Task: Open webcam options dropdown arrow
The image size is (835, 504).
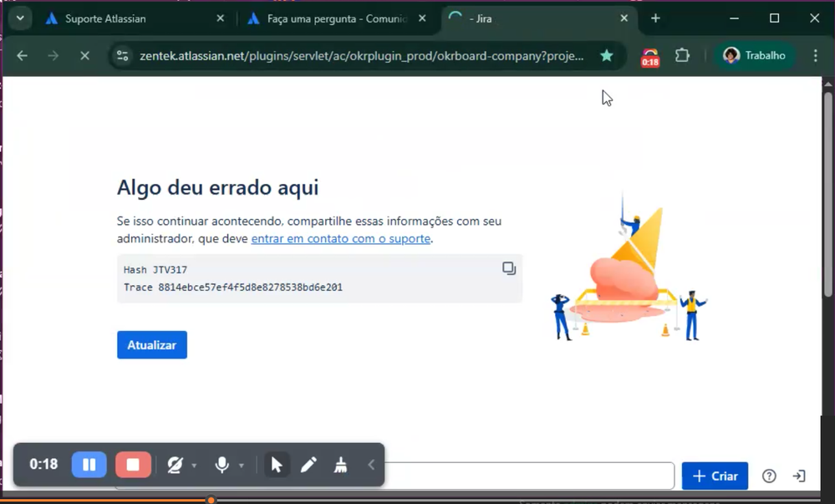Action: click(x=195, y=466)
